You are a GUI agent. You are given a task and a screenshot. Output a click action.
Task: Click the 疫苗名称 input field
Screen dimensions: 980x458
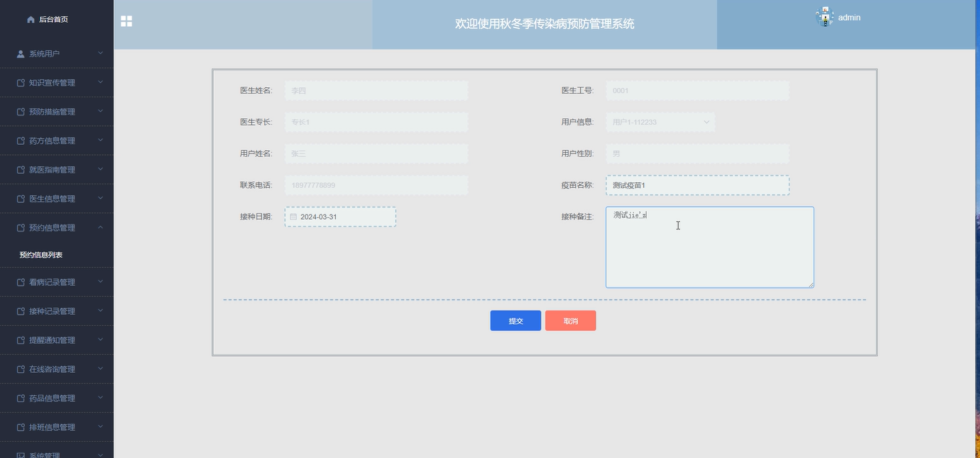[x=698, y=185]
